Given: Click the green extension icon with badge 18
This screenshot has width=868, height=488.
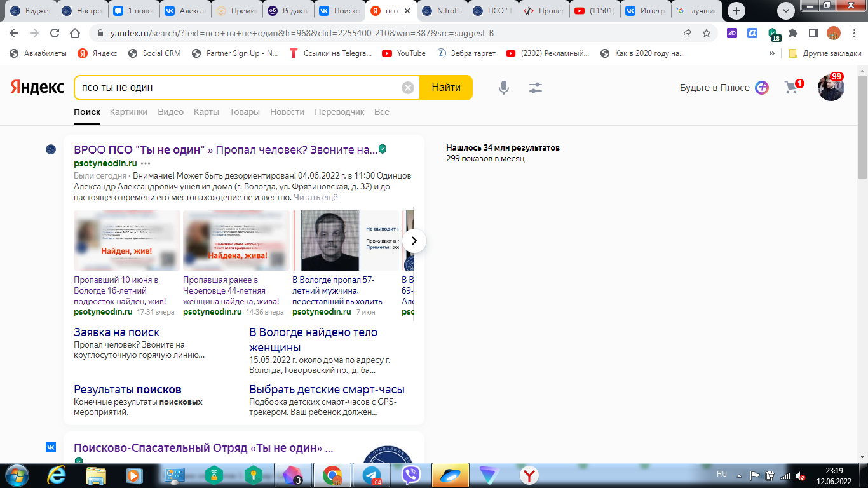Looking at the screenshot, I should tap(773, 34).
